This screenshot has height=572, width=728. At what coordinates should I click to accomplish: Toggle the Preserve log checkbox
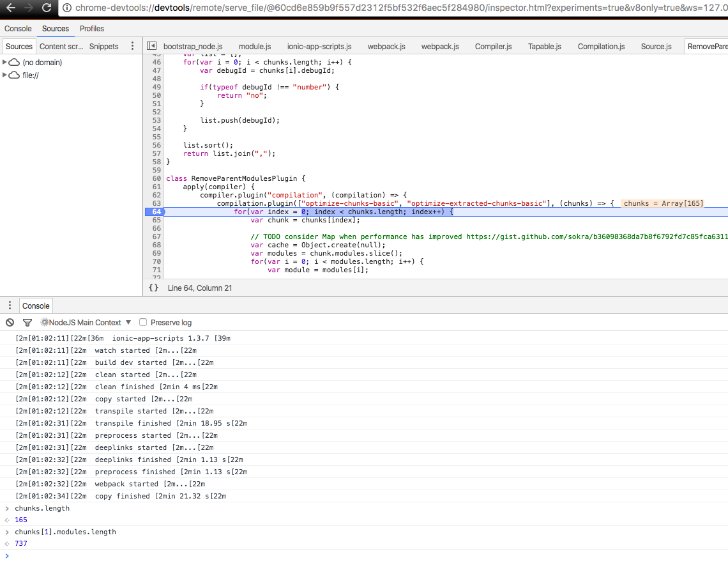(x=143, y=322)
